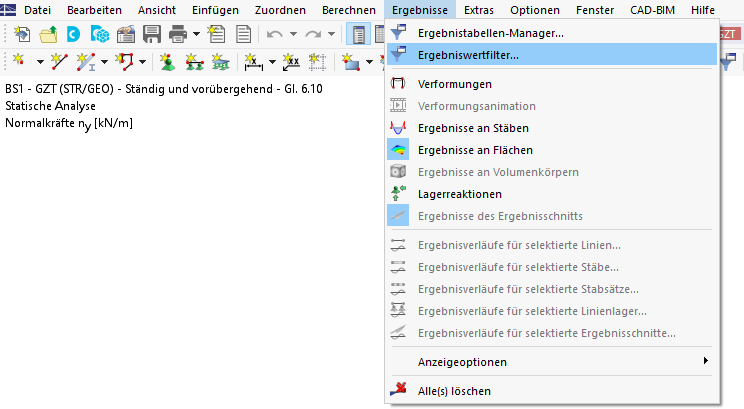Create new printout report icon
The image size is (744, 409).
pyautogui.click(x=217, y=34)
